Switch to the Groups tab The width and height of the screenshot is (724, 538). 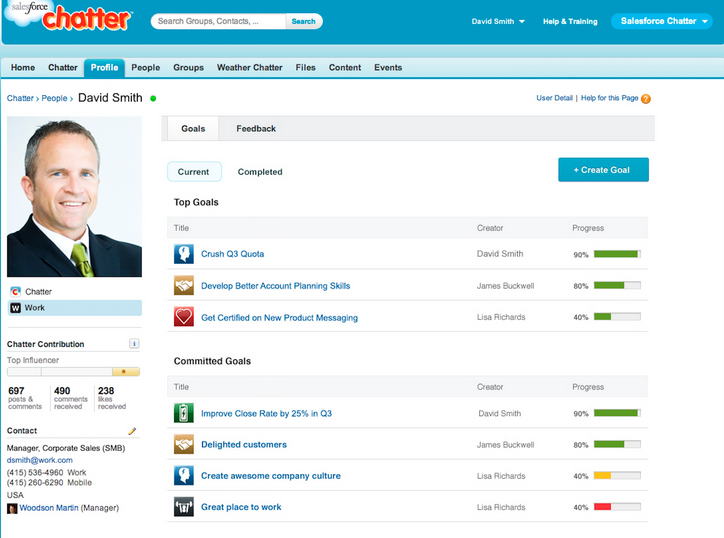click(188, 67)
